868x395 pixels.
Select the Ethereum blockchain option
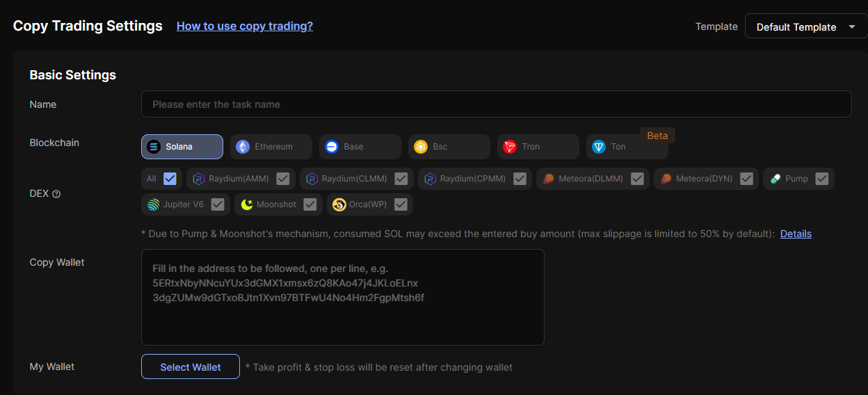271,147
